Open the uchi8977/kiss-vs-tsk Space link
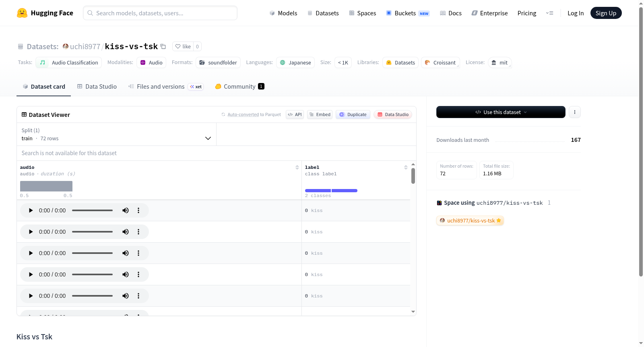The height and width of the screenshot is (347, 644). click(470, 220)
